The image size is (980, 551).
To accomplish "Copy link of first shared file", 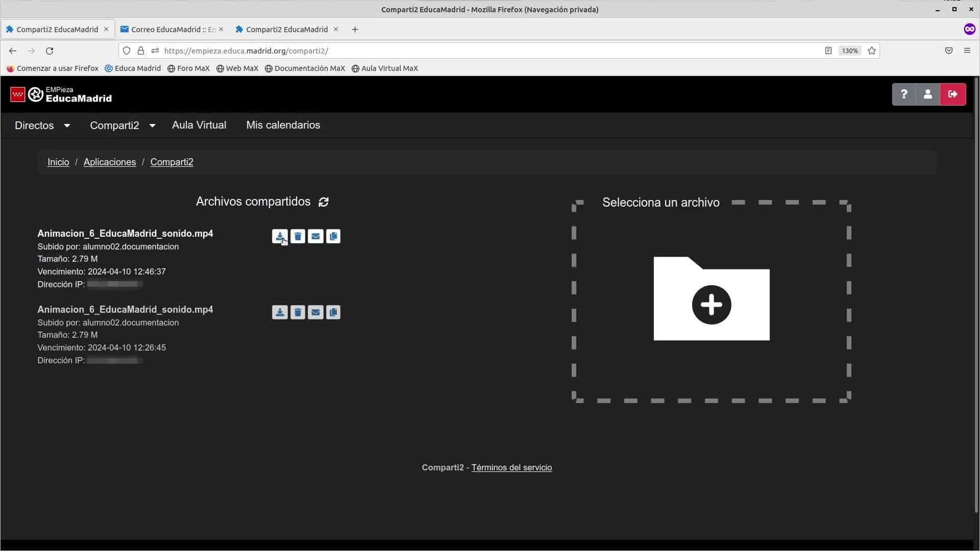I will point(333,236).
